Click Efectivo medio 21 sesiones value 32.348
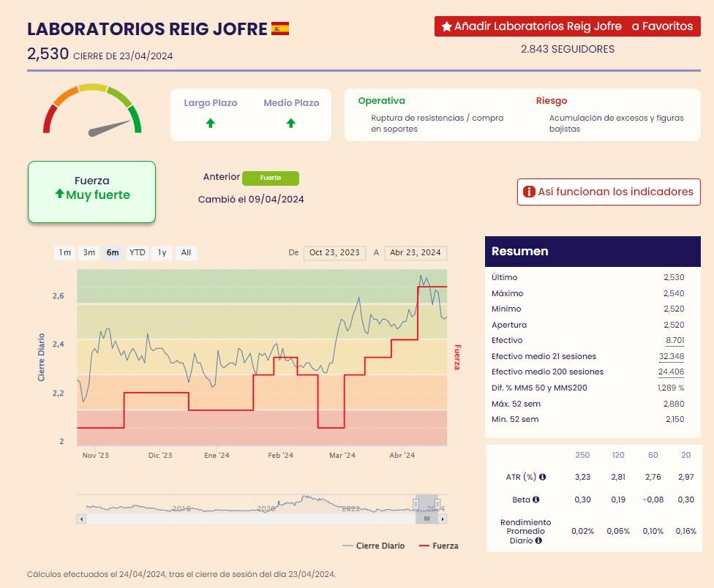Screen dimensions: 714x588 point(671,356)
